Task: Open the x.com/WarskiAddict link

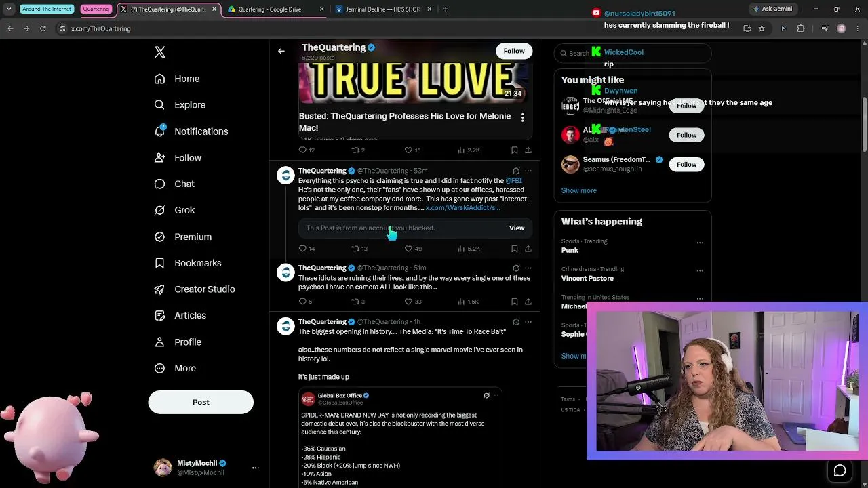Action: 462,207
